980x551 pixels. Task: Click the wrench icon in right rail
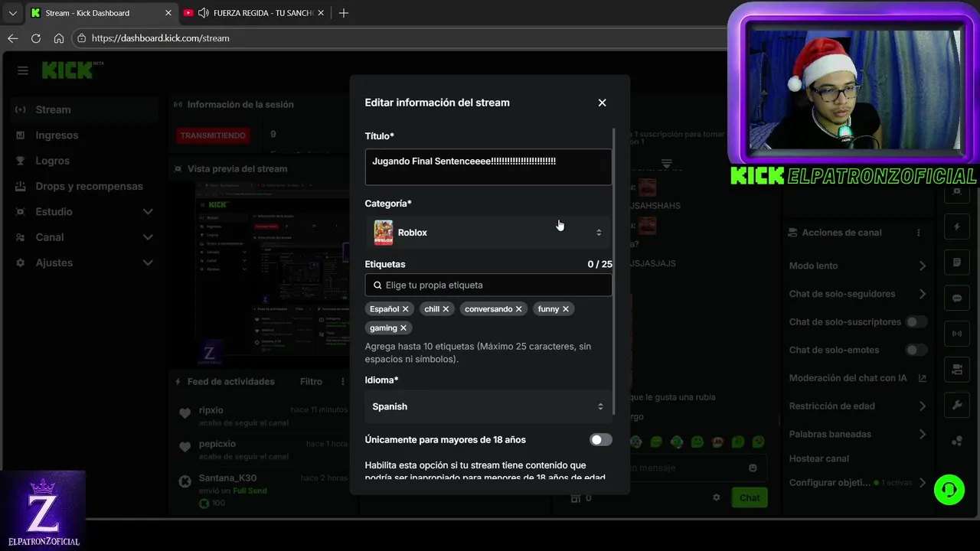coord(957,405)
